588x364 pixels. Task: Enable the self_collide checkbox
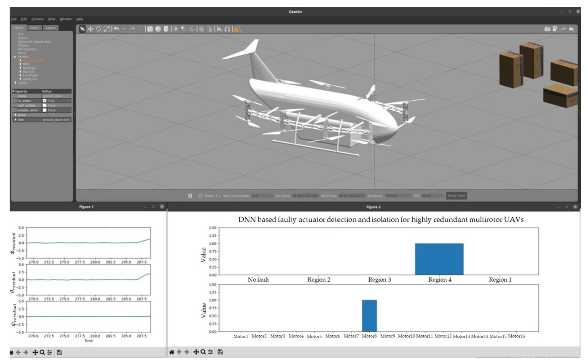pyautogui.click(x=45, y=105)
